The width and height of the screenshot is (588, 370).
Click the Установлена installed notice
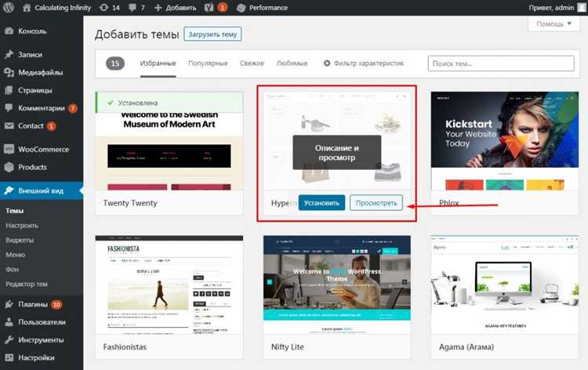[169, 103]
